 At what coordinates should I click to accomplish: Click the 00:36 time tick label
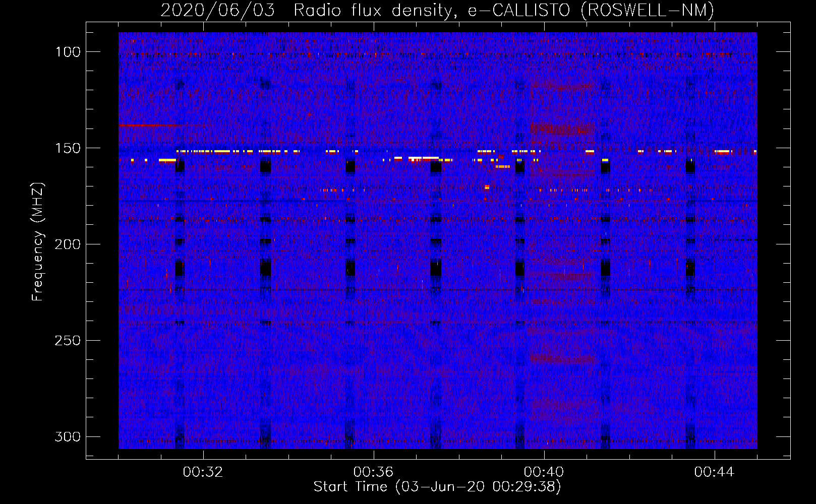(374, 472)
